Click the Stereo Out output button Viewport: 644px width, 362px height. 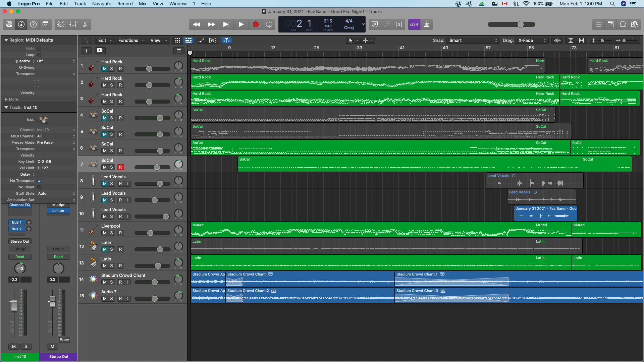click(20, 241)
